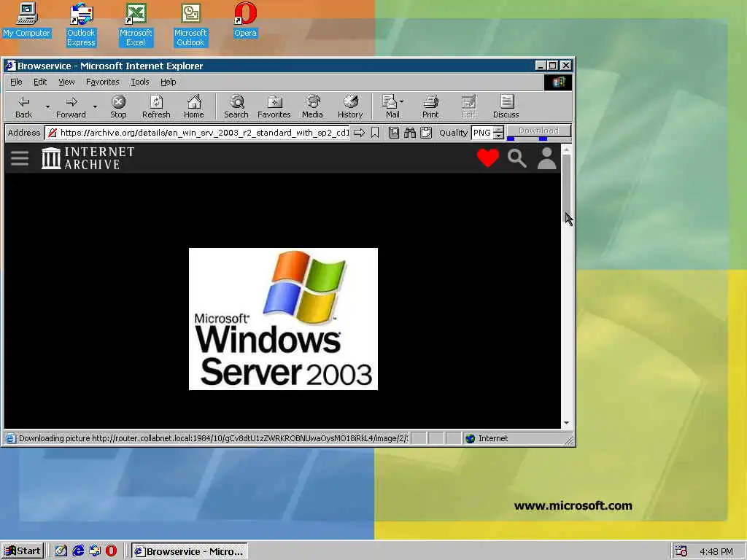Click the Downloading picture status text
This screenshot has width=747, height=560.
[214, 438]
